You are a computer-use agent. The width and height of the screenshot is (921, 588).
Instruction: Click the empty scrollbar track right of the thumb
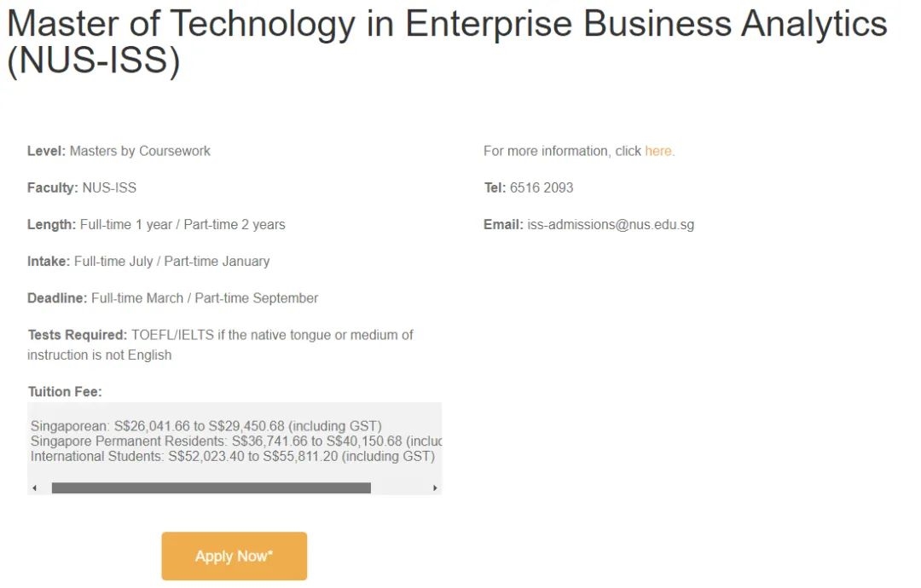pyautogui.click(x=400, y=488)
